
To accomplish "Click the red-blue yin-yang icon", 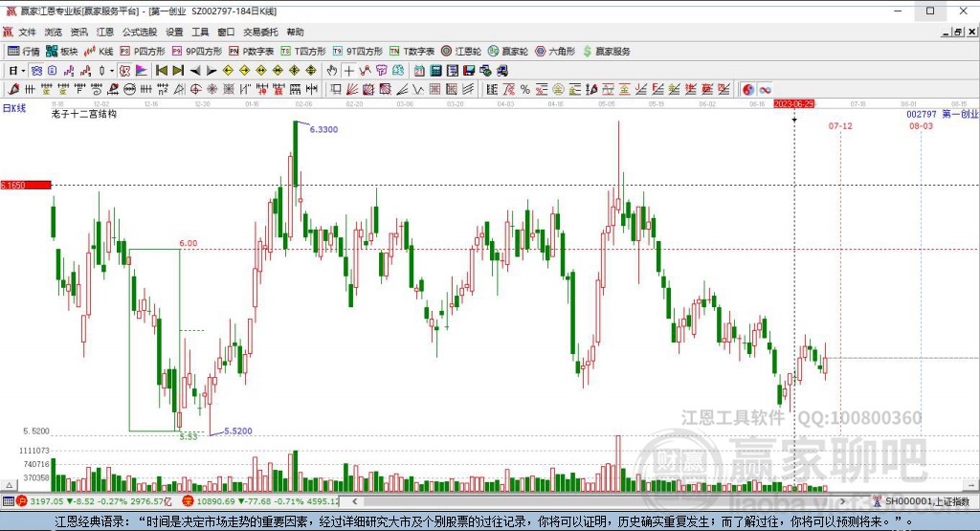I will click(748, 89).
